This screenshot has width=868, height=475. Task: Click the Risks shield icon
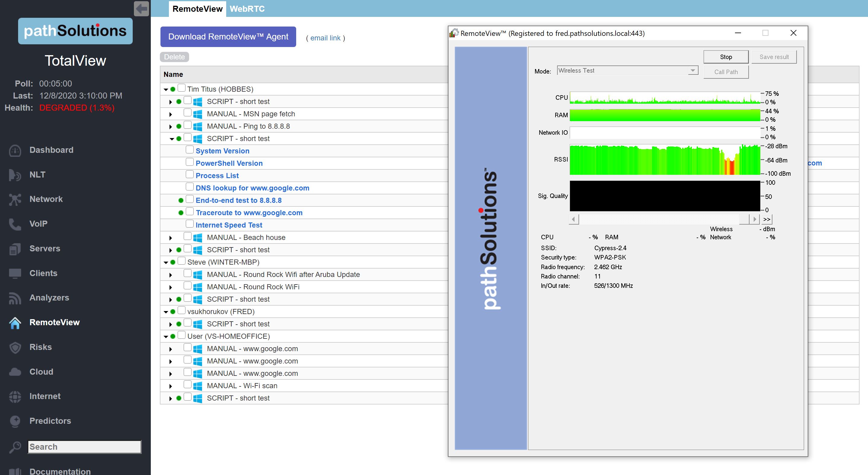pos(15,348)
